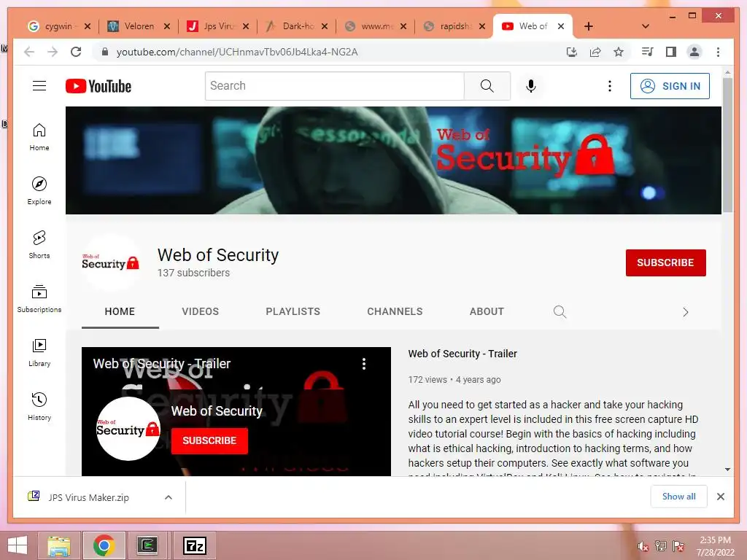The height and width of the screenshot is (560, 747).
Task: Click the SIGN IN button
Action: click(x=670, y=86)
